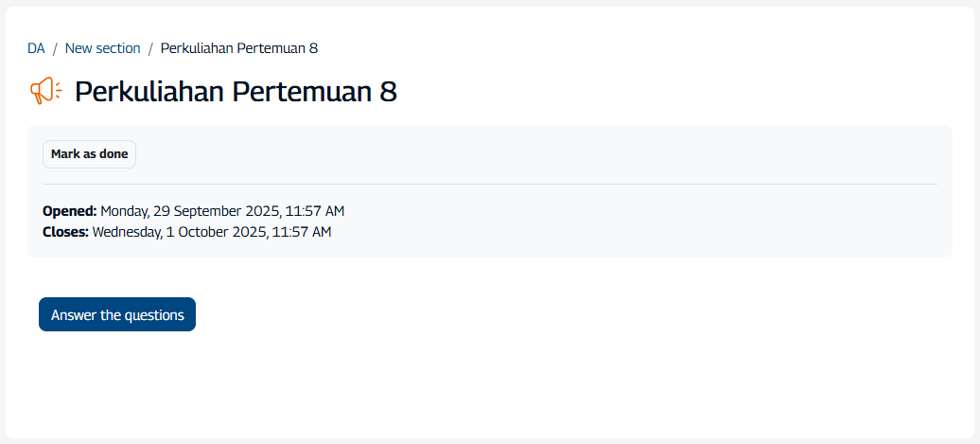The height and width of the screenshot is (444, 980).
Task: Open the New section breadcrumb link
Action: pos(102,48)
